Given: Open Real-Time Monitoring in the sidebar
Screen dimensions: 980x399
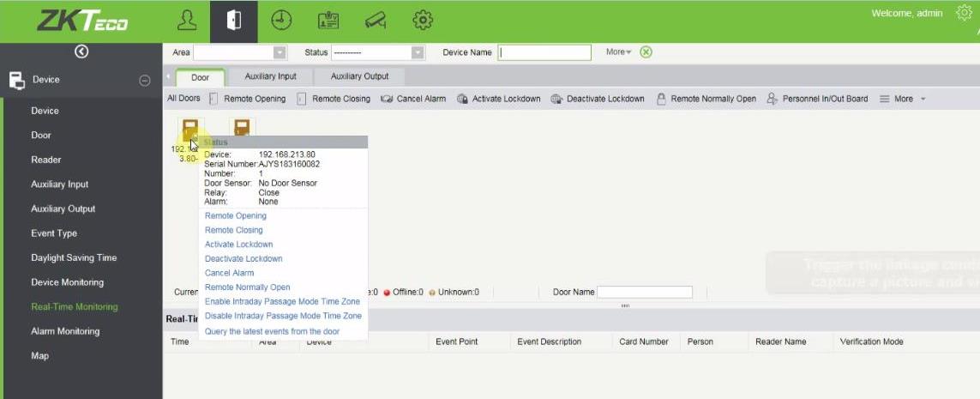Looking at the screenshot, I should click(x=75, y=306).
